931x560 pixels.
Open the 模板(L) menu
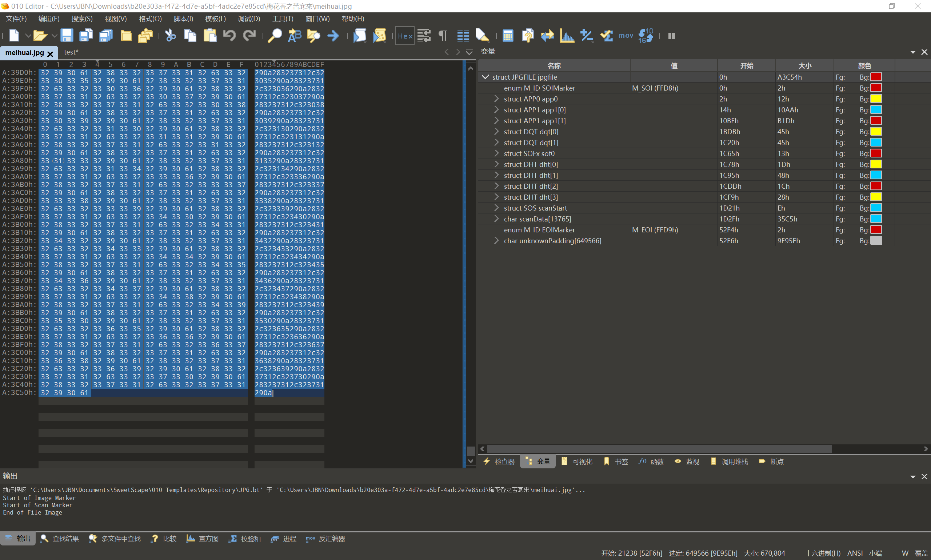click(x=216, y=19)
